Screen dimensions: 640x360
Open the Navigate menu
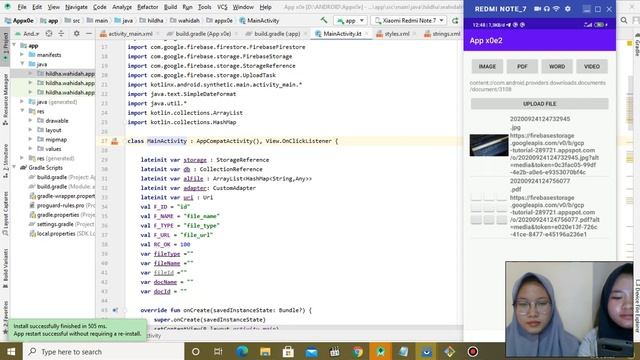tap(76, 7)
